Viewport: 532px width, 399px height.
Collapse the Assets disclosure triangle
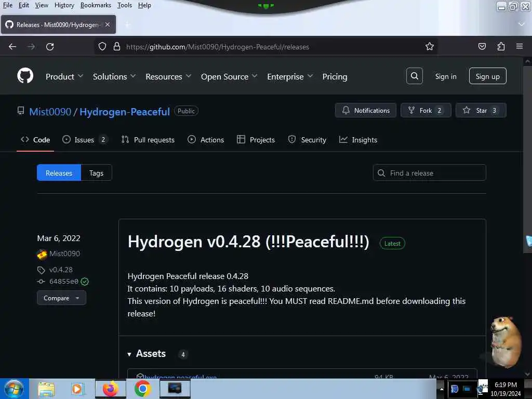(x=129, y=354)
